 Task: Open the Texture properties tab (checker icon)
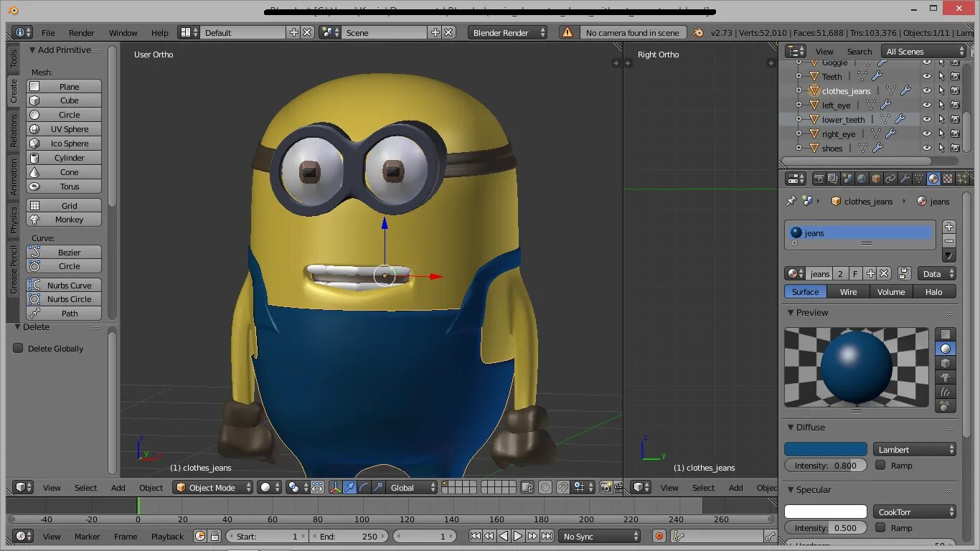pyautogui.click(x=948, y=179)
